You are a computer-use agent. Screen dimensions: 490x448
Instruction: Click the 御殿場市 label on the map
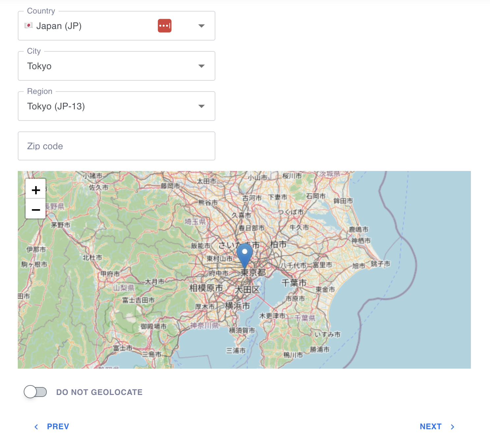(x=153, y=326)
